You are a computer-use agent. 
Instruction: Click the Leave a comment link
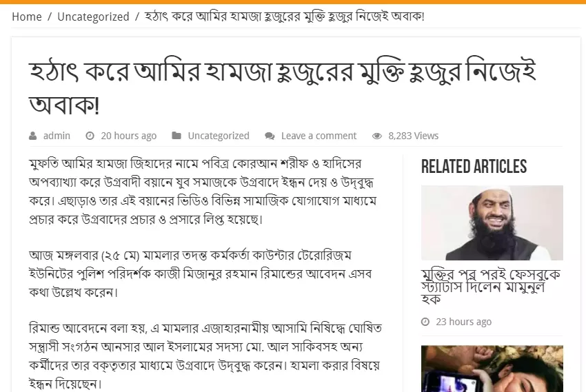319,136
